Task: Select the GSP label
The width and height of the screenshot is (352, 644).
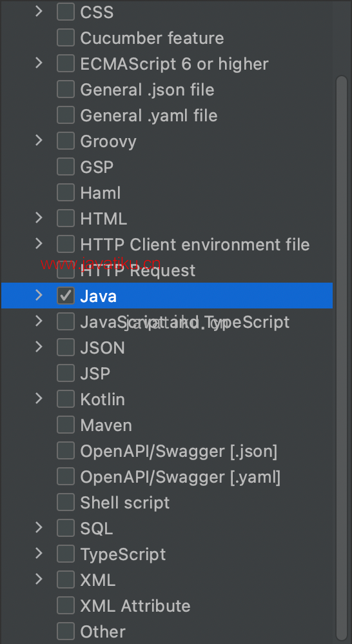Action: pos(97,168)
